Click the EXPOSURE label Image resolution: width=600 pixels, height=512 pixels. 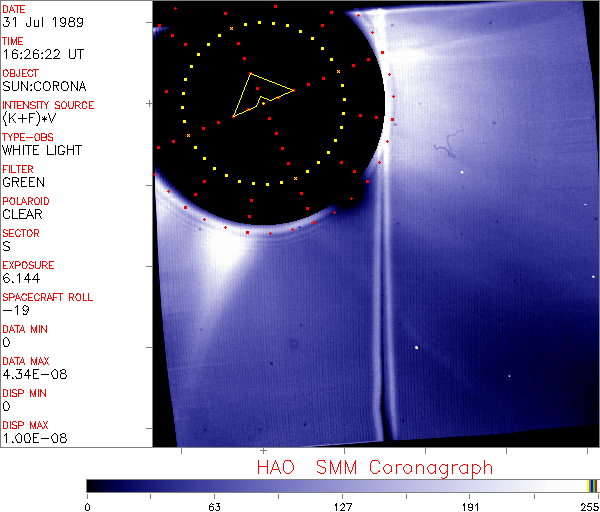28,265
